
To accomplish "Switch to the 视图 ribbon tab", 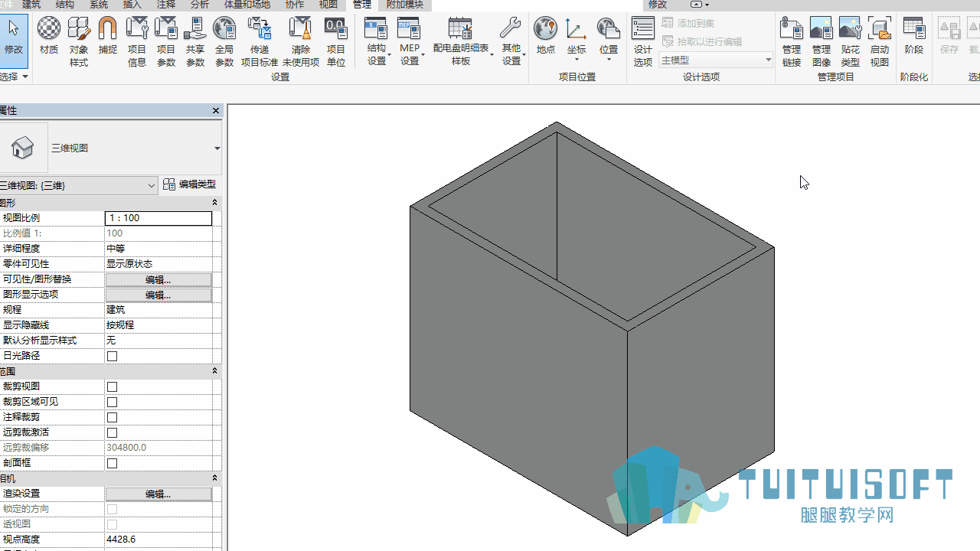I will pos(328,5).
